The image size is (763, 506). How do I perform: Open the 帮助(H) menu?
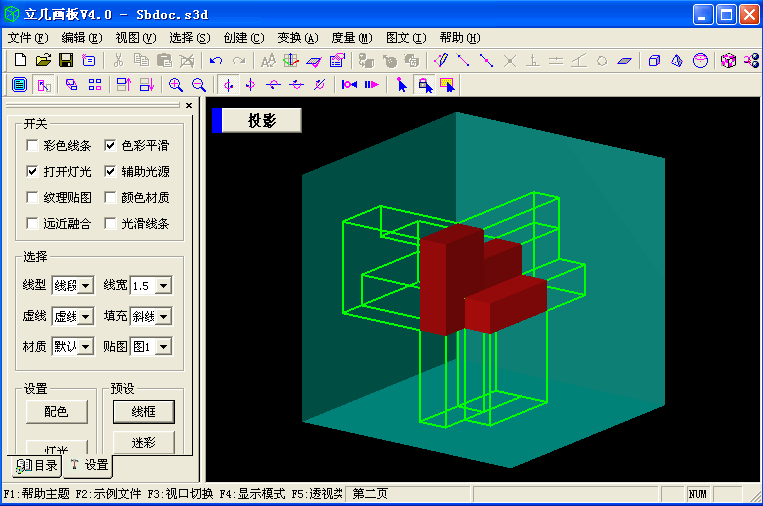coord(460,38)
